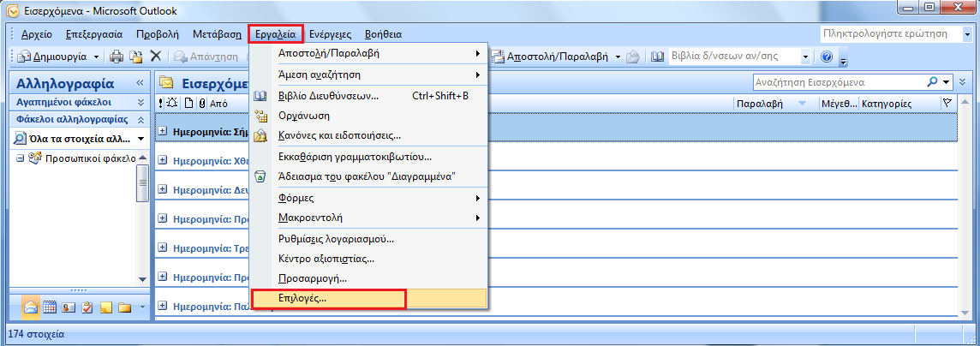Click the Send/Receive toolbar icon (Αποστολή/Παραλαβή)
This screenshot has height=346, width=980.
click(x=498, y=57)
